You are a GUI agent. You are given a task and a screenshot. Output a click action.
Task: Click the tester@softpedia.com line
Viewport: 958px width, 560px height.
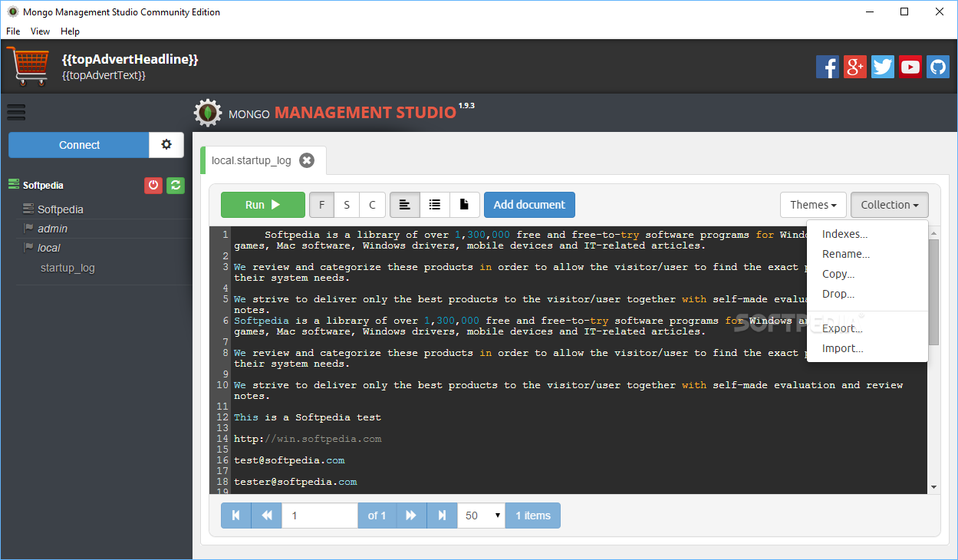(x=295, y=482)
